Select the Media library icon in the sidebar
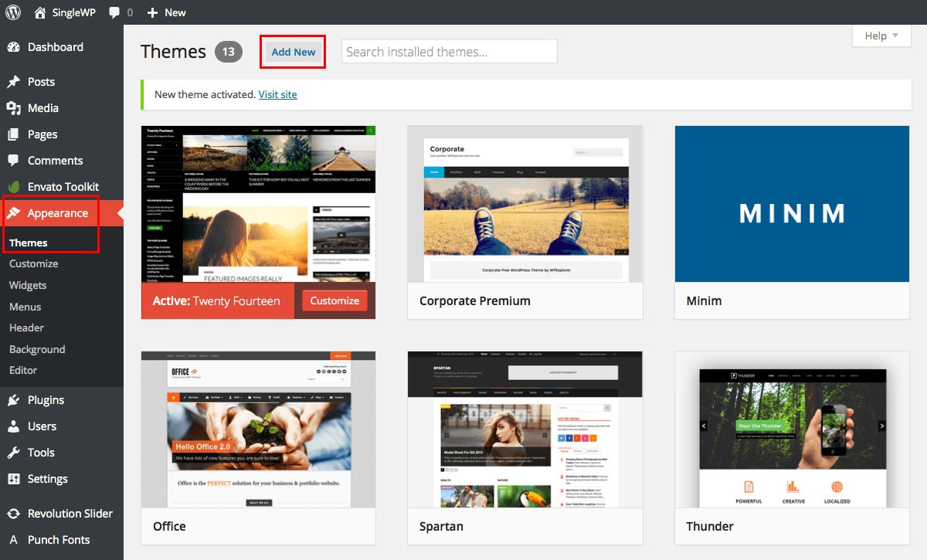 pos(15,107)
